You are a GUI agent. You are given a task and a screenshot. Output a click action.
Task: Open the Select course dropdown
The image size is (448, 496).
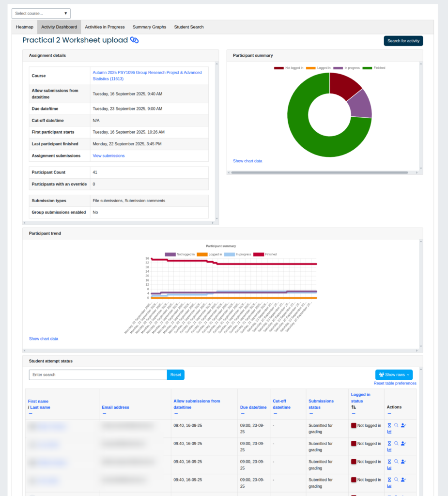click(x=41, y=13)
